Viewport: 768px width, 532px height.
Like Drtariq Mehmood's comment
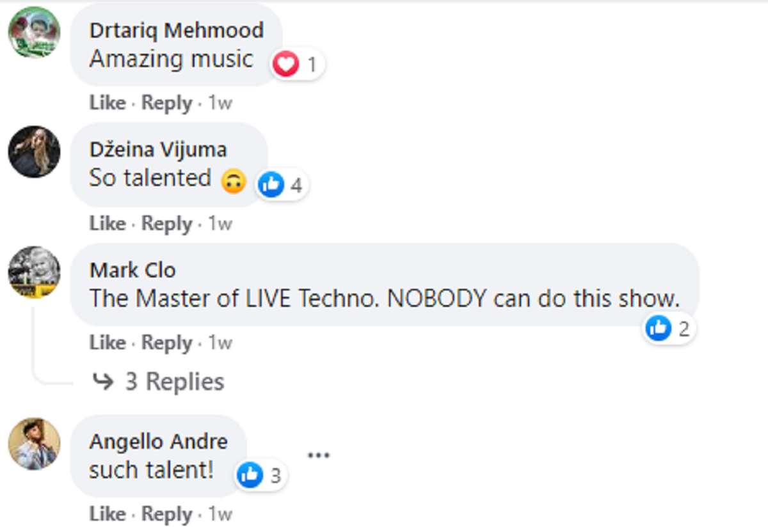(107, 103)
